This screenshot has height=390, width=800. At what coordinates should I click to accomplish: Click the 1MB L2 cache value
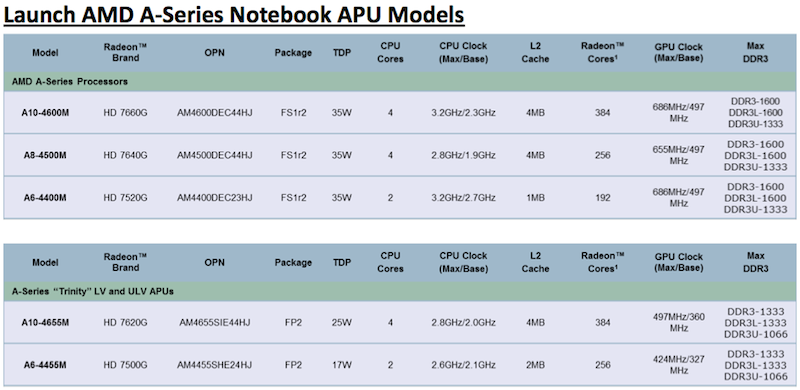pyautogui.click(x=535, y=198)
